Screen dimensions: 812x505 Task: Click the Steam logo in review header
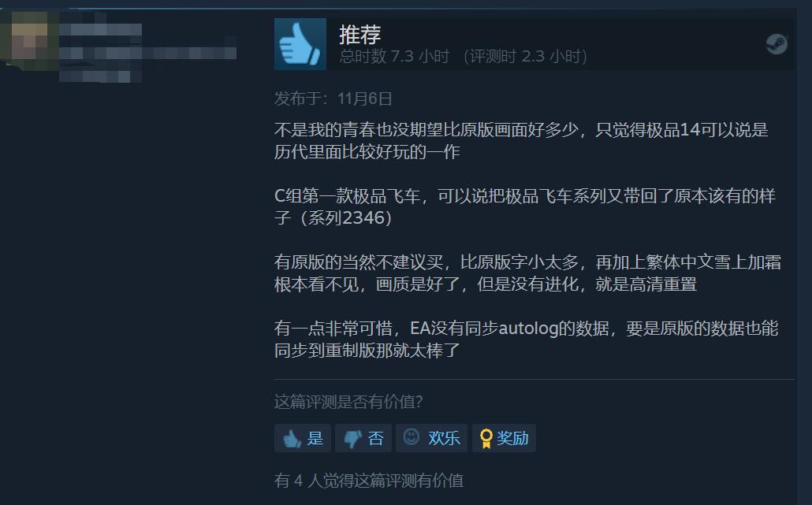pos(777,44)
